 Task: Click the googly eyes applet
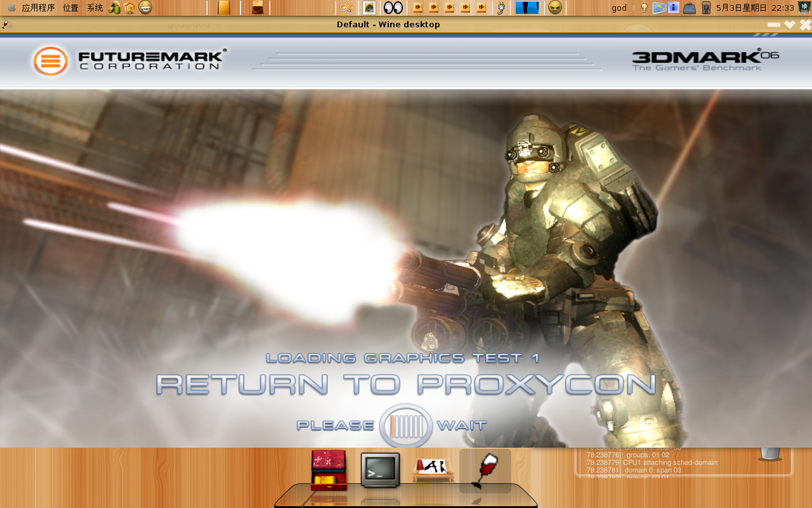(x=393, y=8)
